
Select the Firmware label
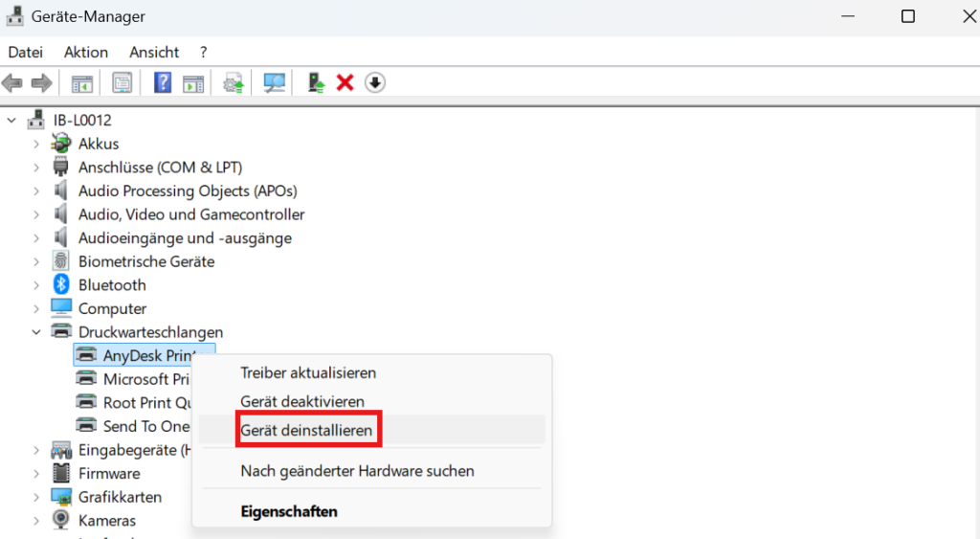(x=109, y=473)
